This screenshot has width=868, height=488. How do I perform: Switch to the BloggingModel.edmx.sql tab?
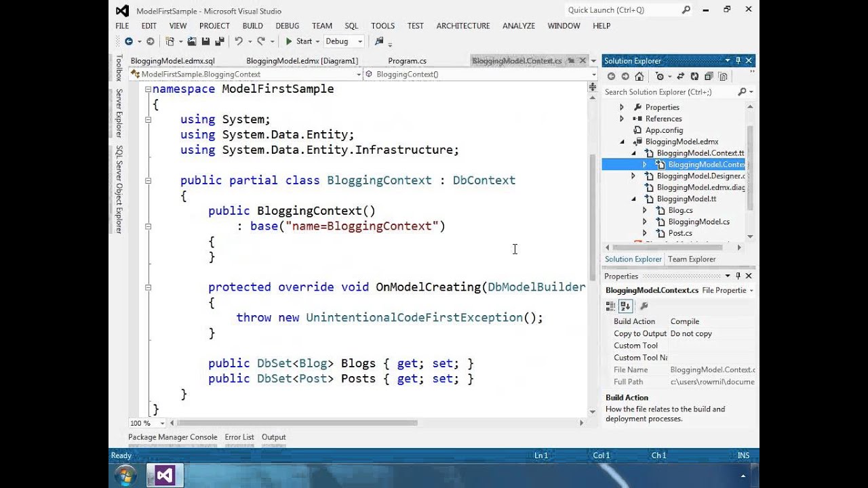pos(172,61)
